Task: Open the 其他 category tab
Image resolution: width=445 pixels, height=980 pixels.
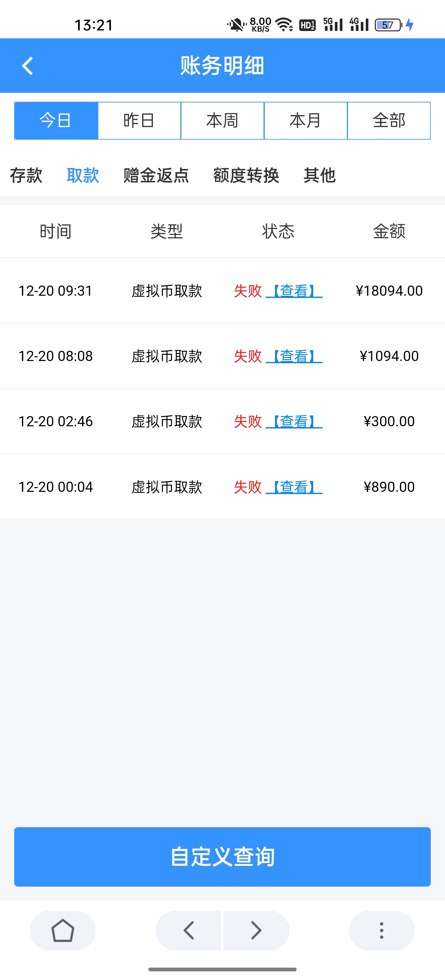Action: pos(319,175)
